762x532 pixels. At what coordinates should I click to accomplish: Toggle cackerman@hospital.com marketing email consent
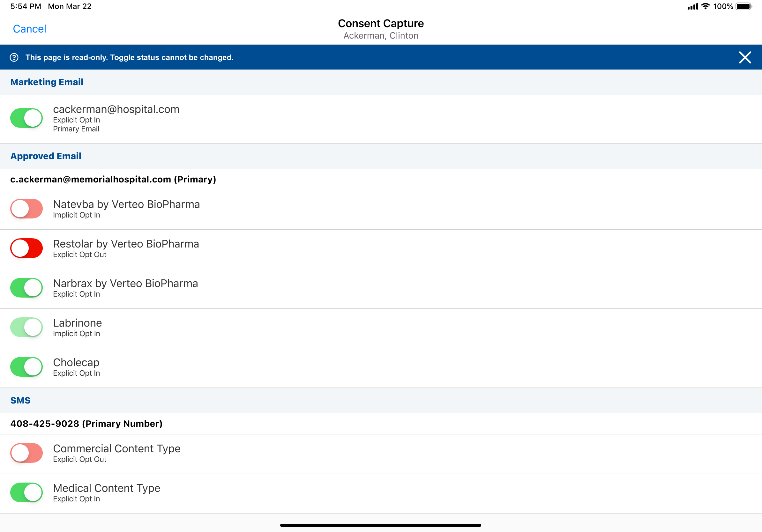point(26,118)
